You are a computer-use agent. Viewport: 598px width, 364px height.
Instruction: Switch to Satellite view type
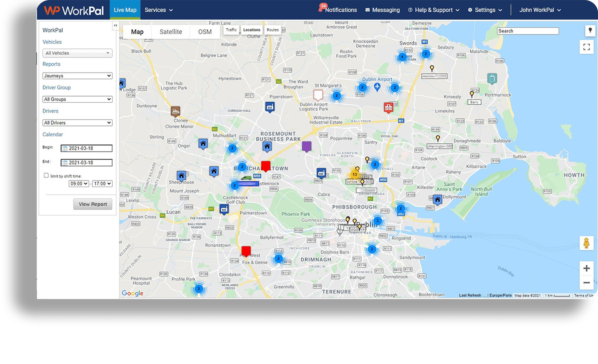point(171,32)
